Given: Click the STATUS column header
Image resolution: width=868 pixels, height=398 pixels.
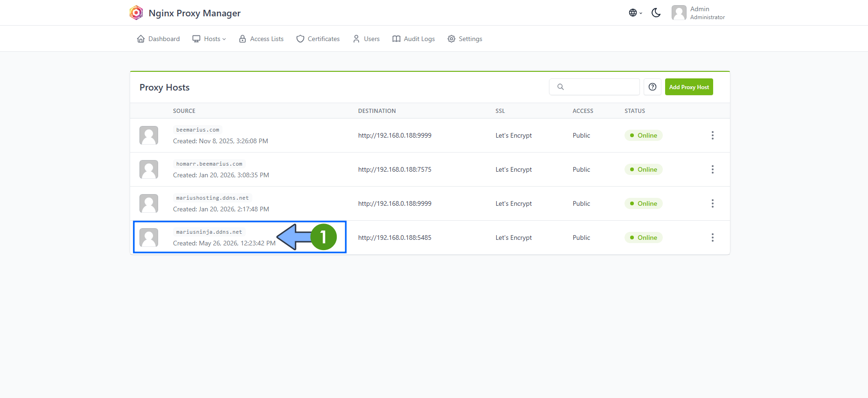Looking at the screenshot, I should (x=635, y=111).
